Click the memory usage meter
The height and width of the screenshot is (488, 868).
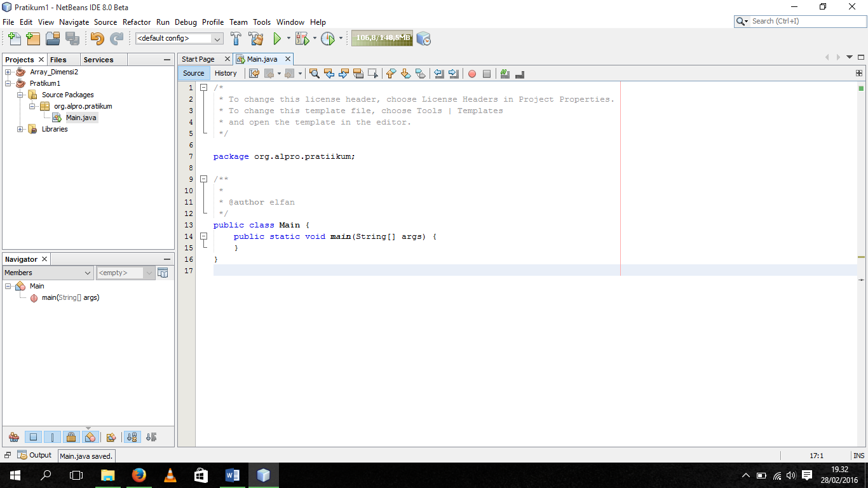(x=381, y=38)
